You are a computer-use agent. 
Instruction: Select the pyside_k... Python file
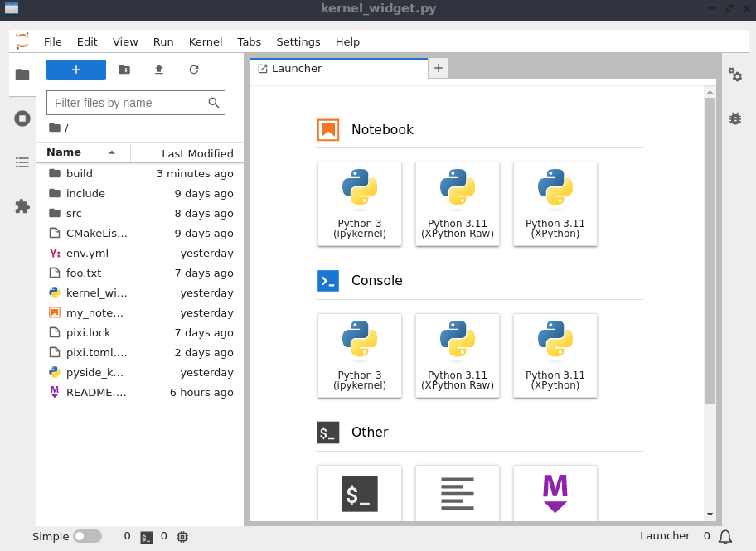tap(140, 372)
